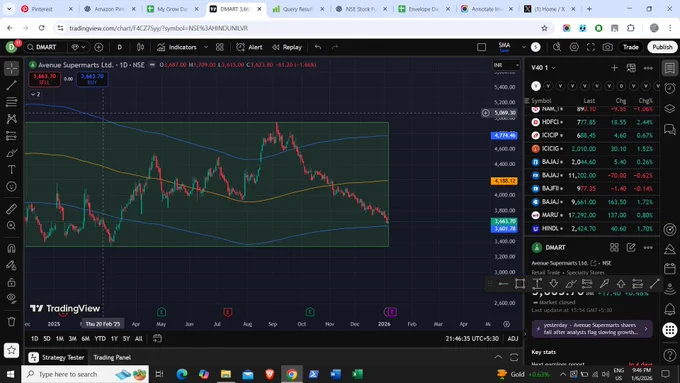Add a symbol to the watchlist

tap(614, 68)
